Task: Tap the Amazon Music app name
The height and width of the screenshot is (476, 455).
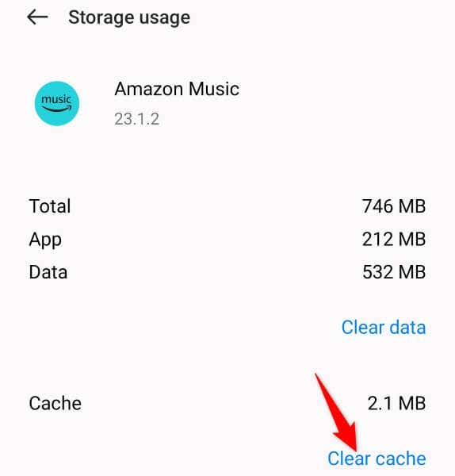Action: pyautogui.click(x=177, y=89)
